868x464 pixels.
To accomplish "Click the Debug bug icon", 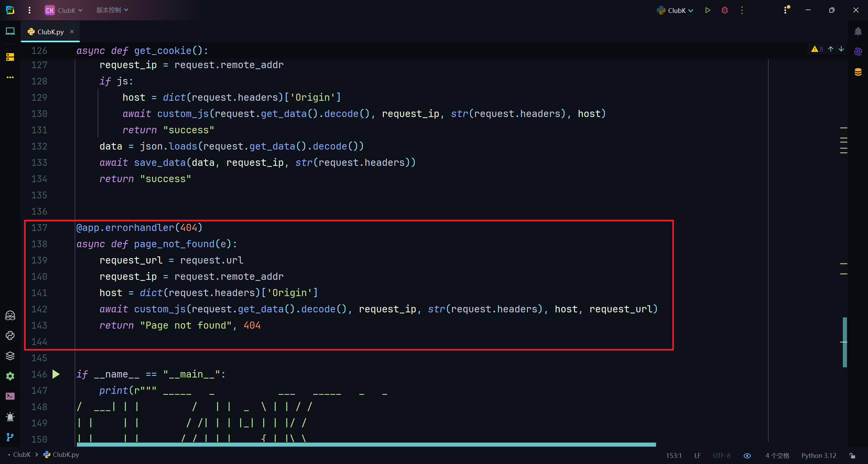I will coord(725,10).
